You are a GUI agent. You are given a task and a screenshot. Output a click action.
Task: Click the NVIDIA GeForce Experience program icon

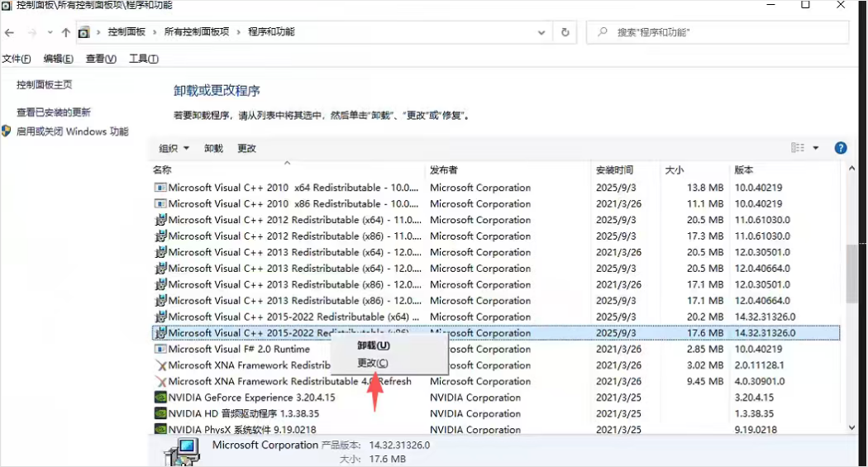[160, 398]
